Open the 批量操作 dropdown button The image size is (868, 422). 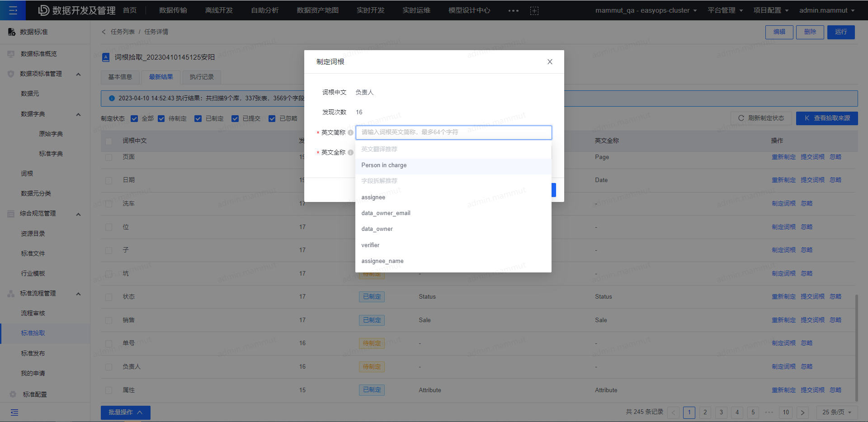click(126, 412)
